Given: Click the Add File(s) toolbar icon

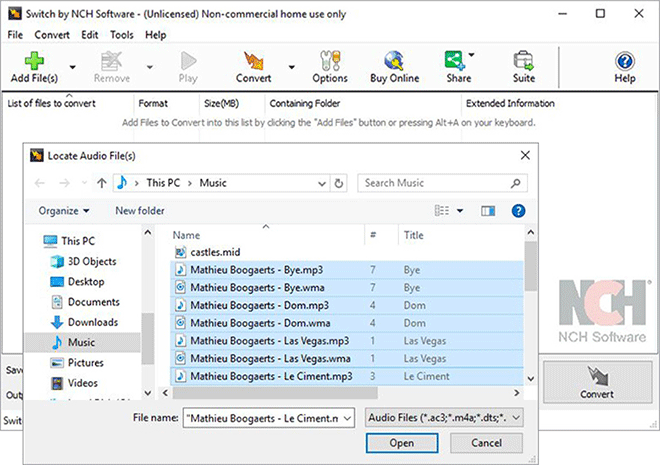Looking at the screenshot, I should pos(34,67).
